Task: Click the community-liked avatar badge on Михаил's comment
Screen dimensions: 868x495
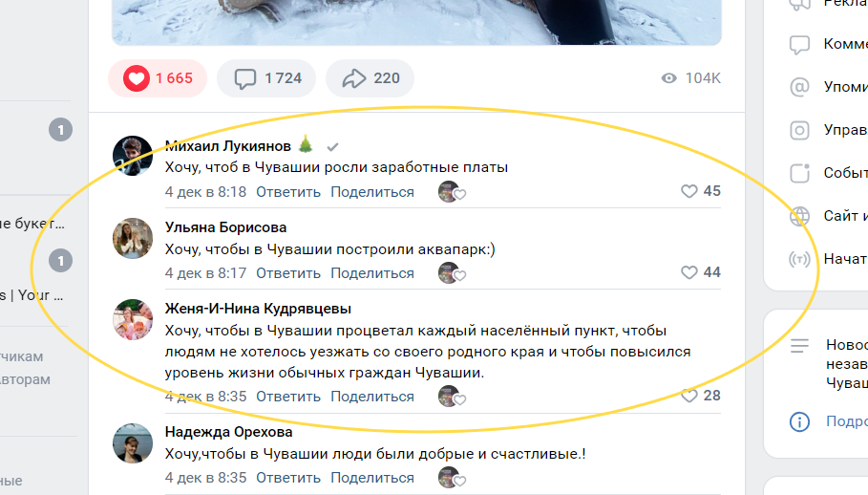Action: coord(450,192)
